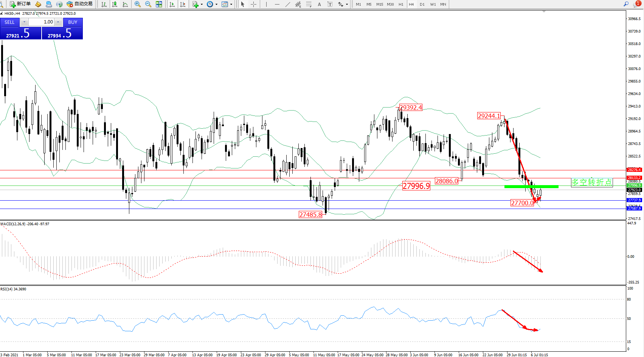644x357 pixels.
Task: Click the New Order (新订单) button
Action: pos(20,4)
